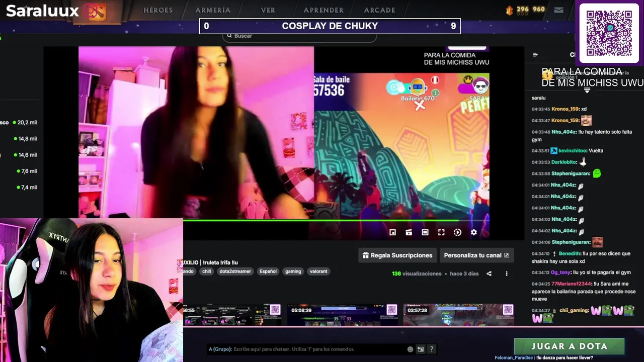The width and height of the screenshot is (644, 362).
Task: Click the '7,4 mil' viewer count
Action: (29, 188)
